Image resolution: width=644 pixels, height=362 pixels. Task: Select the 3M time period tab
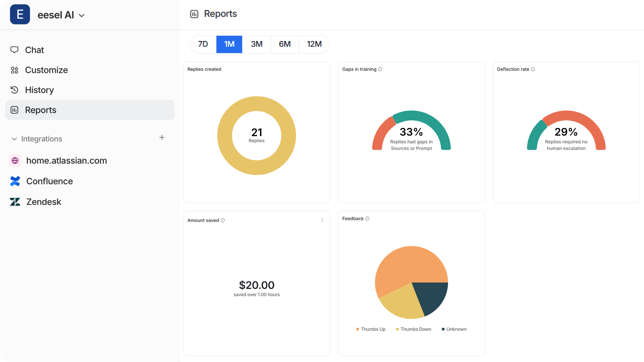tap(257, 44)
